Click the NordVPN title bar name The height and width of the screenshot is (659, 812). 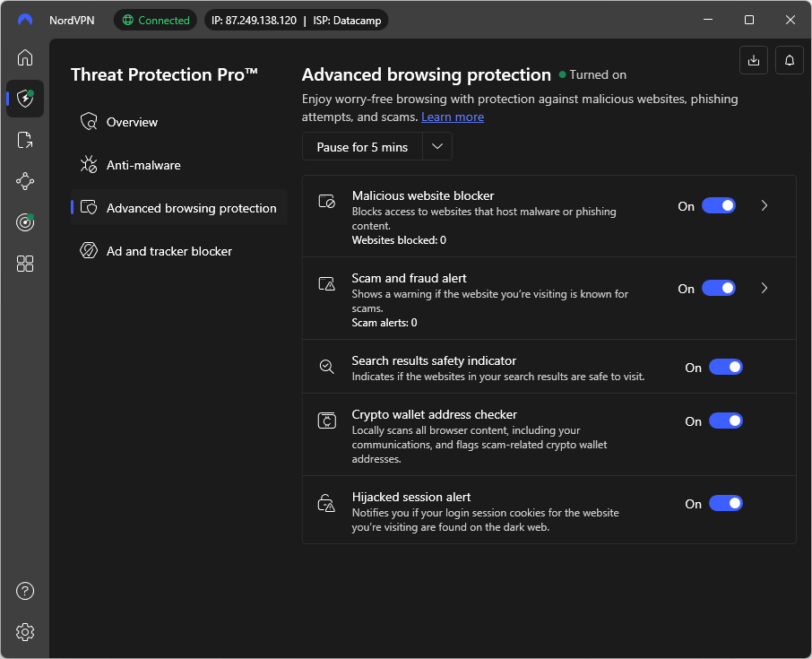coord(72,21)
